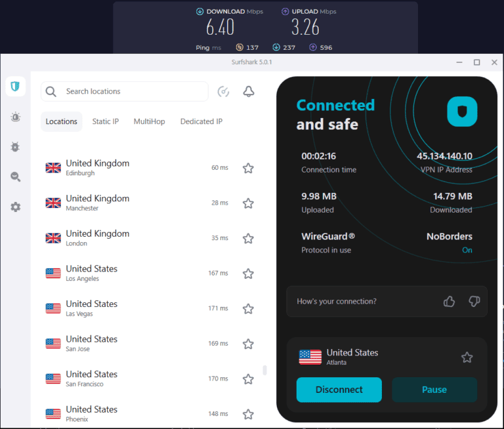
Task: Click the magnifier icon in search box
Action: tap(51, 92)
